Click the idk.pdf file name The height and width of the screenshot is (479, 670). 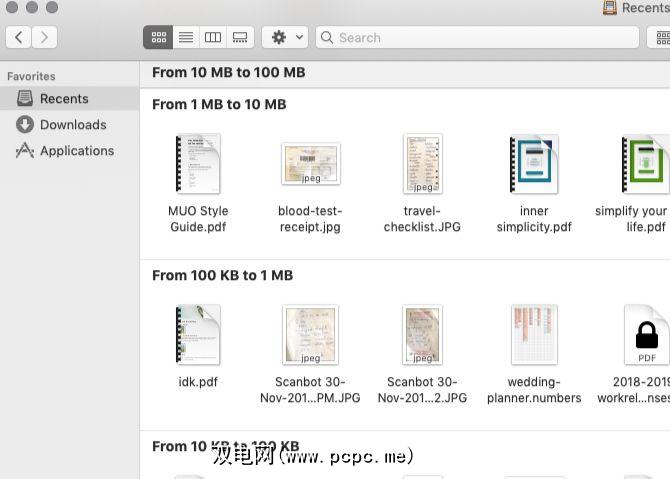[198, 382]
